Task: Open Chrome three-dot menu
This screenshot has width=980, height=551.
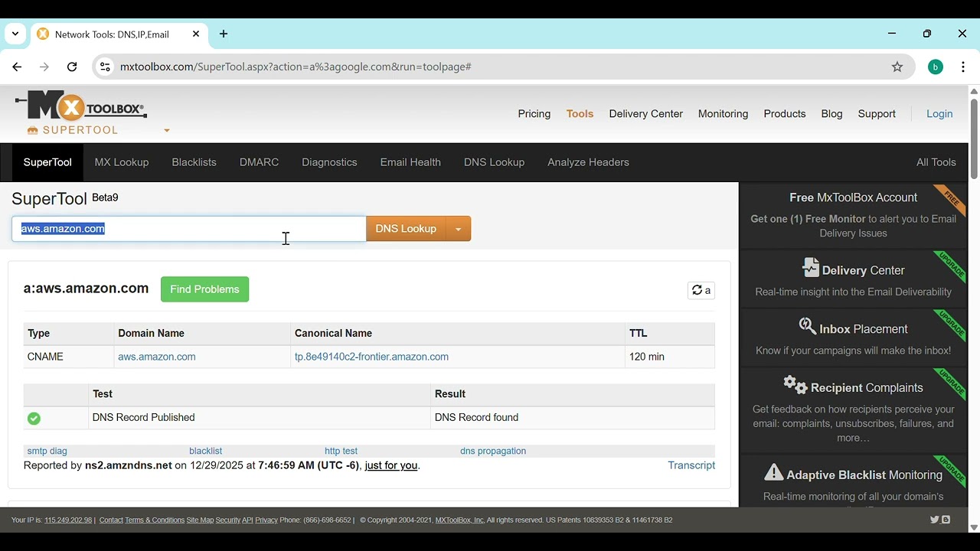Action: click(x=963, y=67)
